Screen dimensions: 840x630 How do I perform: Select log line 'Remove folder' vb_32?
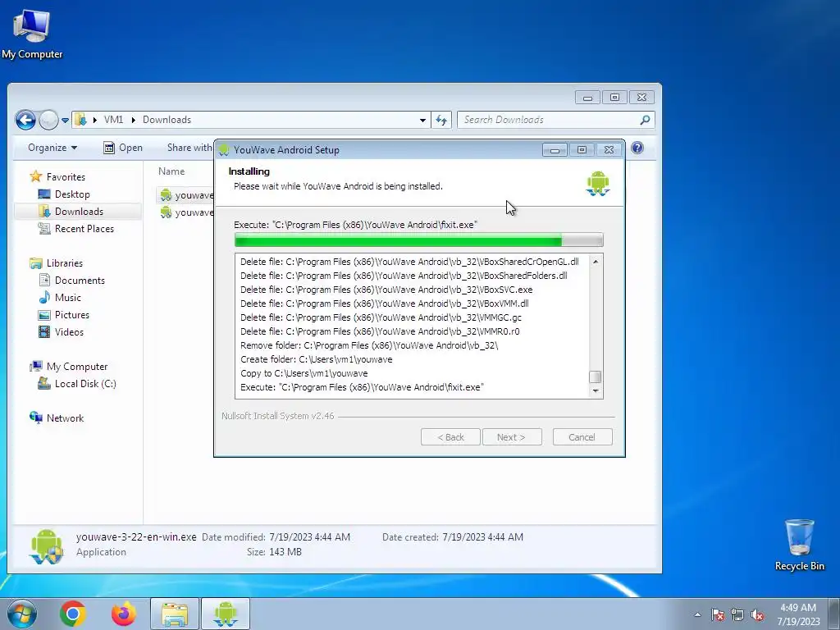369,345
